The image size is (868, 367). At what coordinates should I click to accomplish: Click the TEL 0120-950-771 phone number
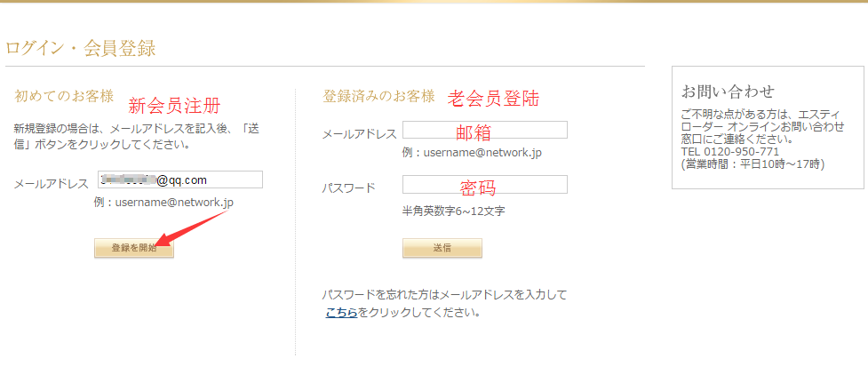click(730, 151)
